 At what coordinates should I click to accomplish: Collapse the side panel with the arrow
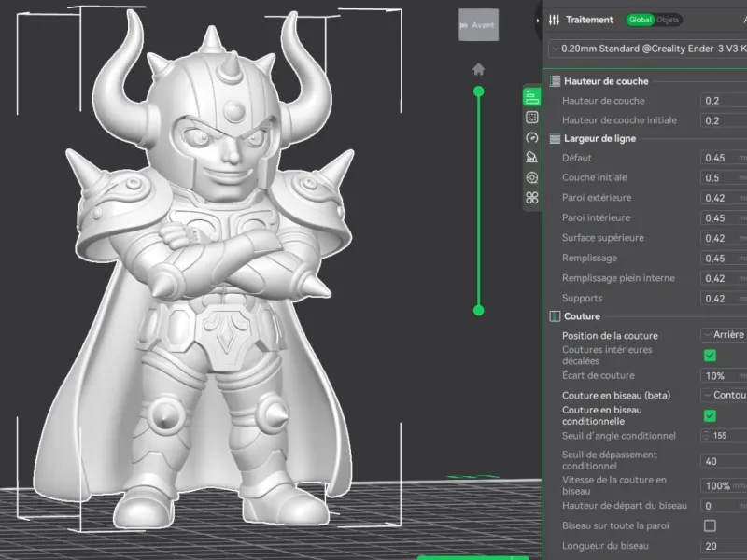point(538,21)
